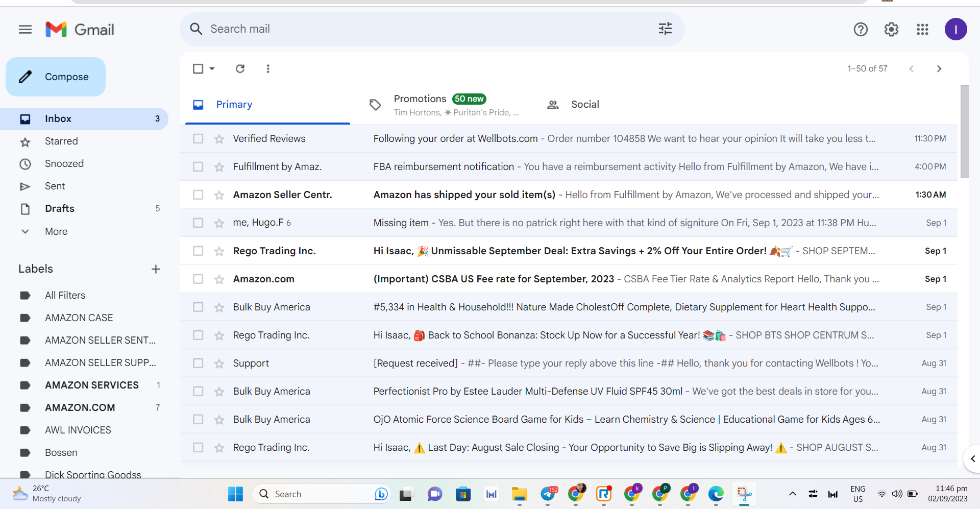Open the main menu hamburger icon
Viewport: 980px width, 509px height.
tap(25, 30)
